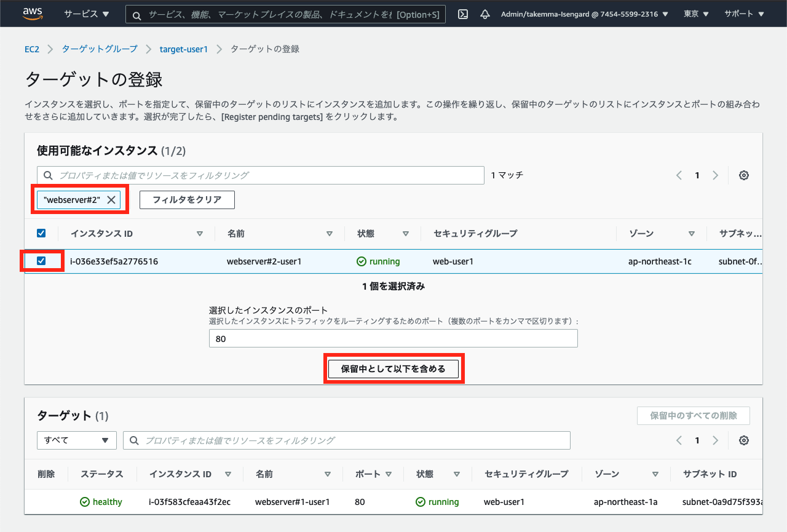Edit the port 80 input field

click(393, 338)
